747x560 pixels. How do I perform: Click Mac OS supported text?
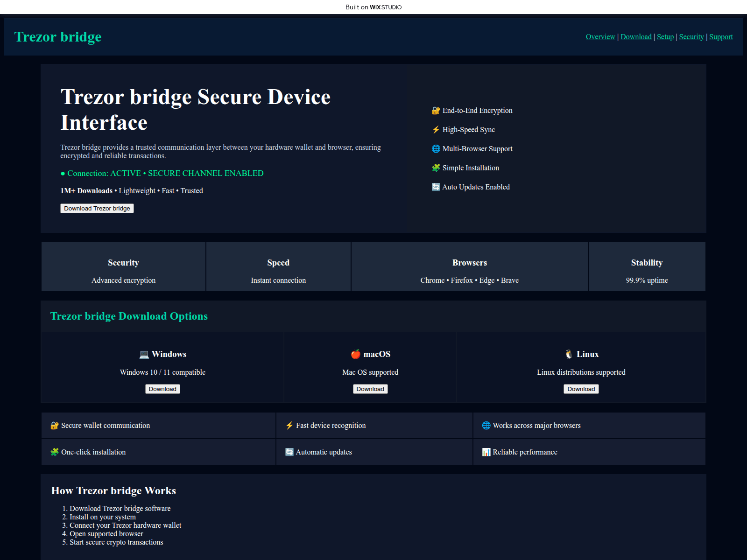click(x=370, y=372)
